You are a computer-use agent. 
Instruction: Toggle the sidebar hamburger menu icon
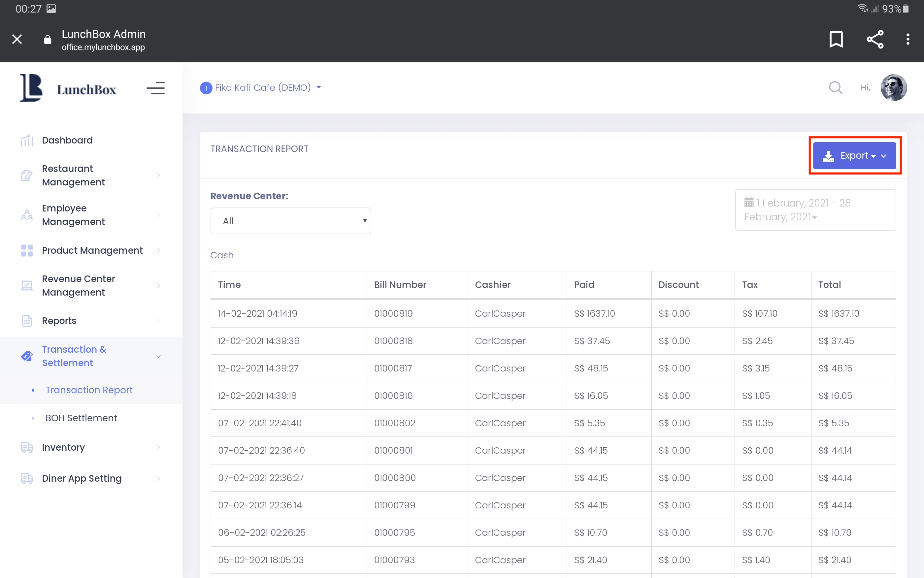155,88
